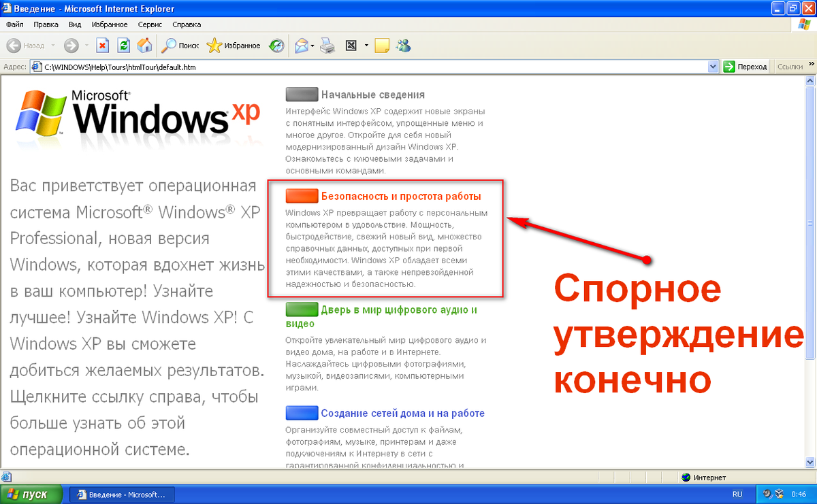Click the status bar page icon
817x504 pixels.
coord(6,477)
